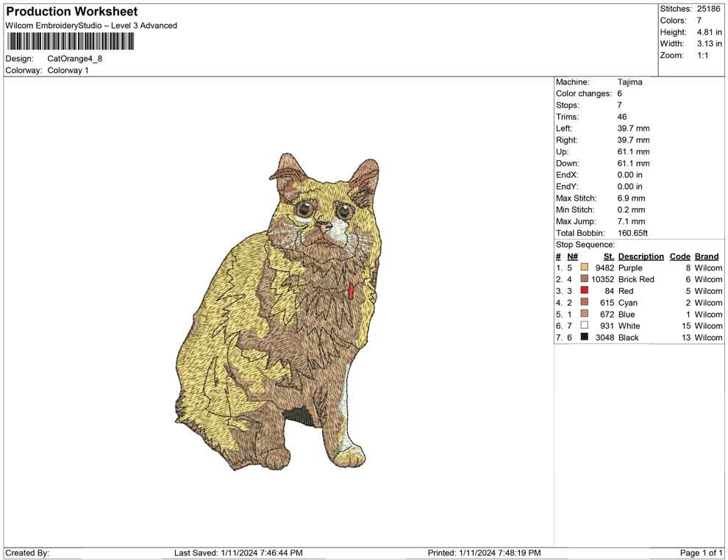Click the 'Printed: 1/11/2024 7:48:19 PM' text
Image resolution: width=728 pixels, height=560 pixels.
point(485,553)
